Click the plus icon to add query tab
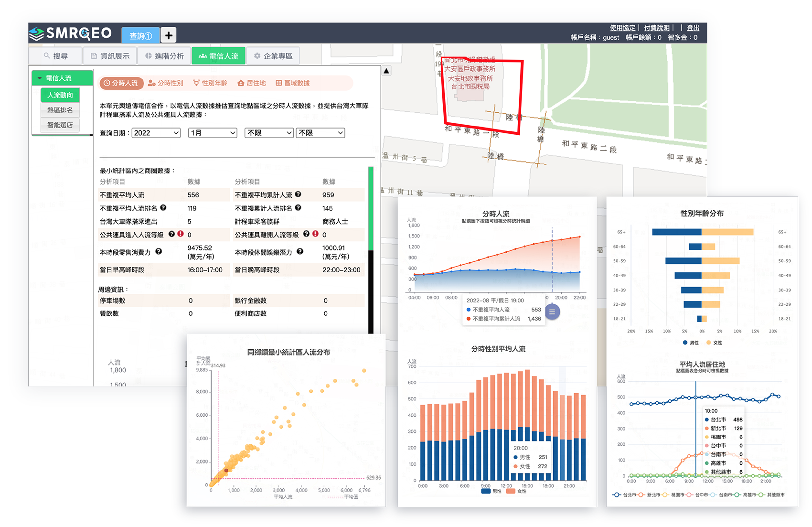The image size is (812, 527). (x=168, y=35)
